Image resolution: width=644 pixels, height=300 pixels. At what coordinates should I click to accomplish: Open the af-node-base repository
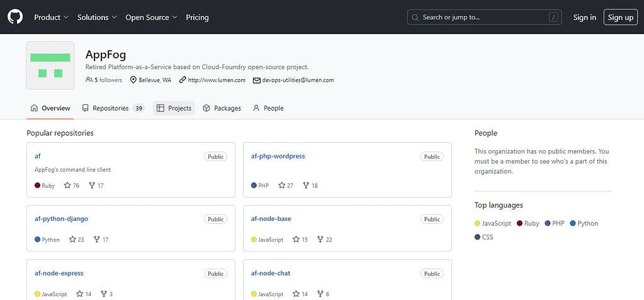pos(271,219)
